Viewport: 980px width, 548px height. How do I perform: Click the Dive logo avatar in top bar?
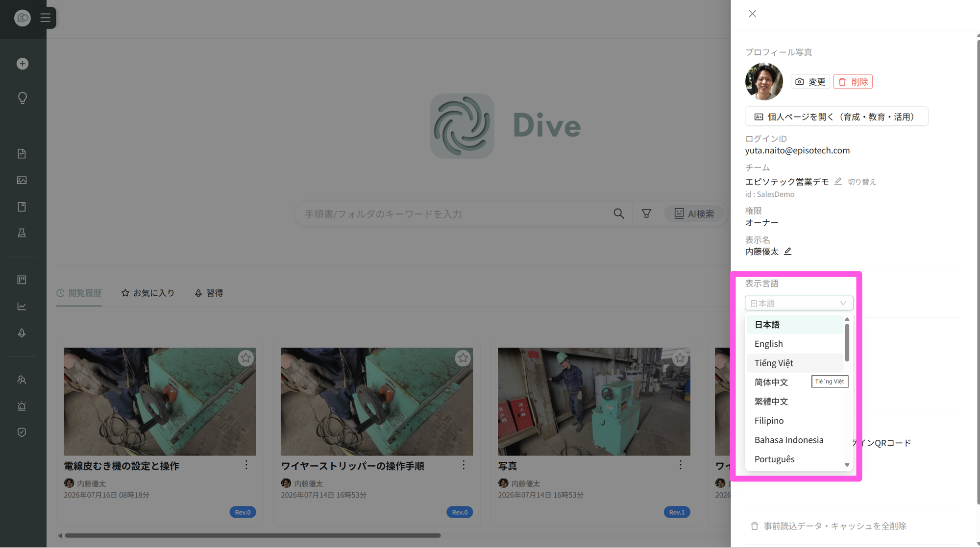click(x=23, y=18)
